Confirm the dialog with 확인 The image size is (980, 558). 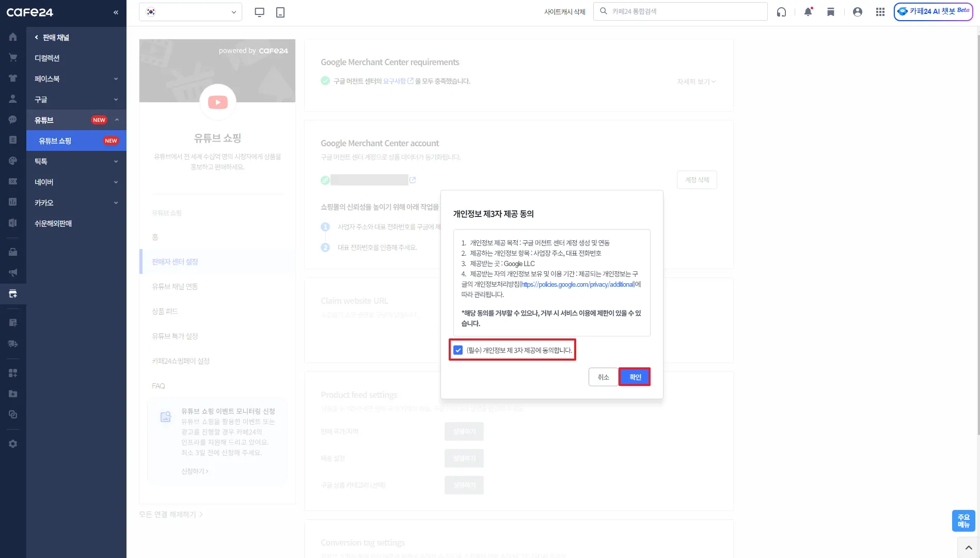635,377
